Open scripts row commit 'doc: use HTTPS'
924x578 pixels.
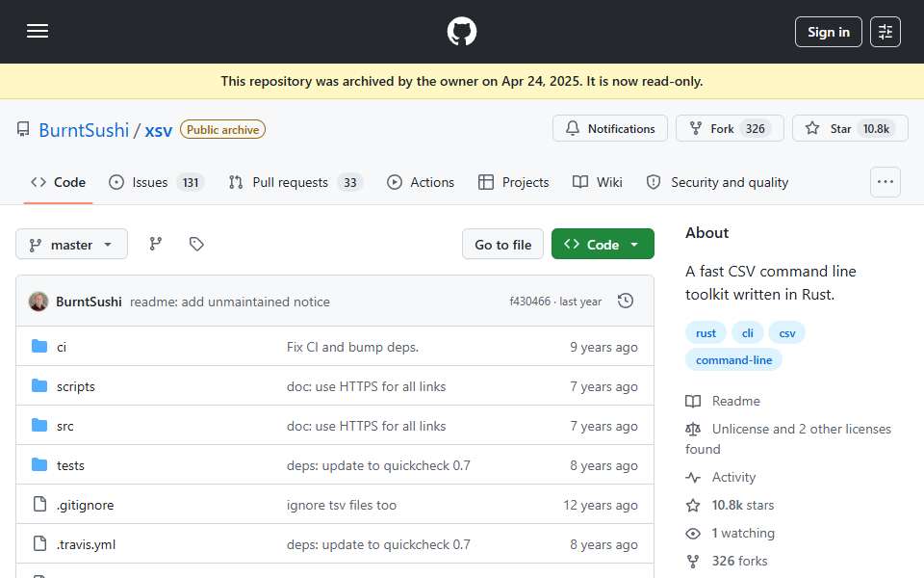[366, 386]
